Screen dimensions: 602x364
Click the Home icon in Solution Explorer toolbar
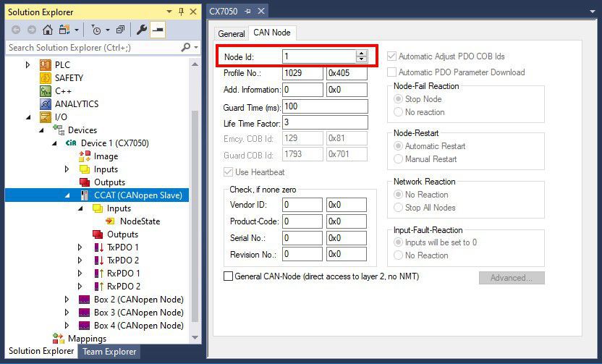48,30
